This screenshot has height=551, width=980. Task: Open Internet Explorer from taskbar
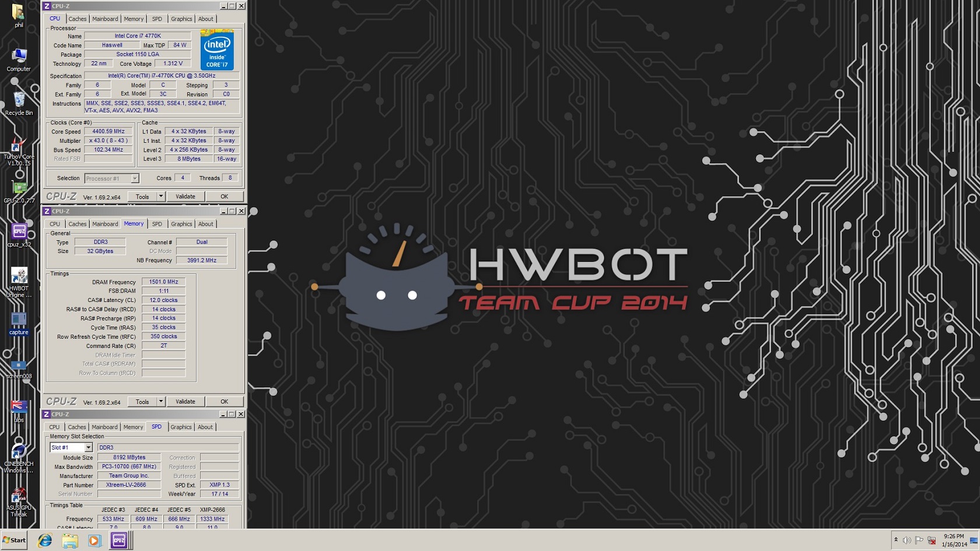45,541
